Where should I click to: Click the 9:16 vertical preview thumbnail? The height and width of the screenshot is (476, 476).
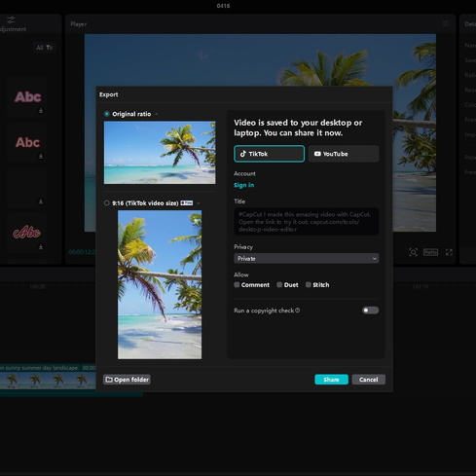[160, 284]
